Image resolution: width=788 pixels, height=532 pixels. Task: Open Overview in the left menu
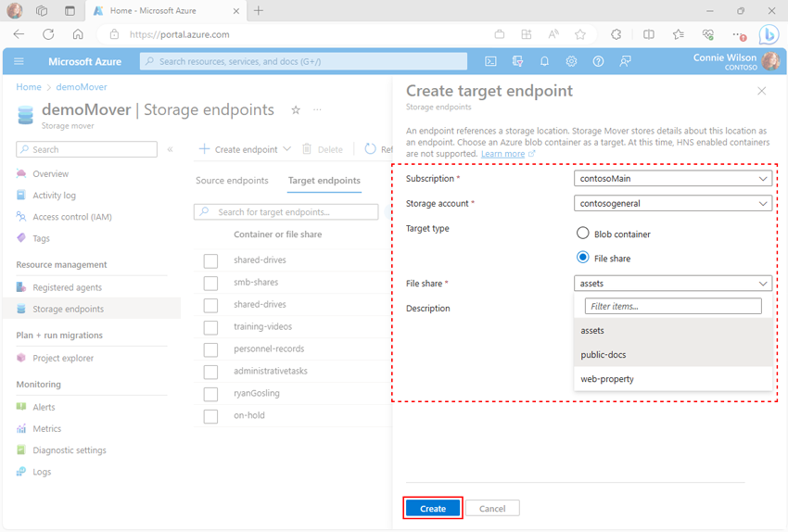(x=50, y=174)
